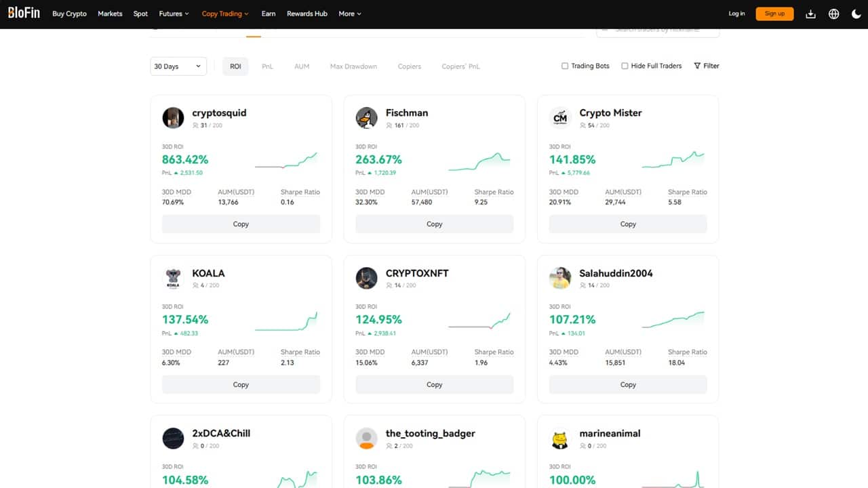The width and height of the screenshot is (868, 488).
Task: Open the 30 Days period dropdown
Action: coord(178,66)
